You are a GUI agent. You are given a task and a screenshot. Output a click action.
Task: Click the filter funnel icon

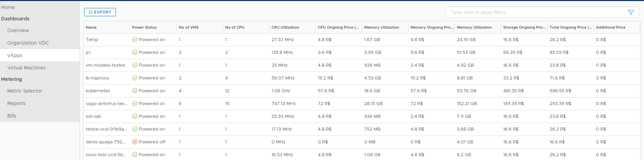tap(631, 12)
